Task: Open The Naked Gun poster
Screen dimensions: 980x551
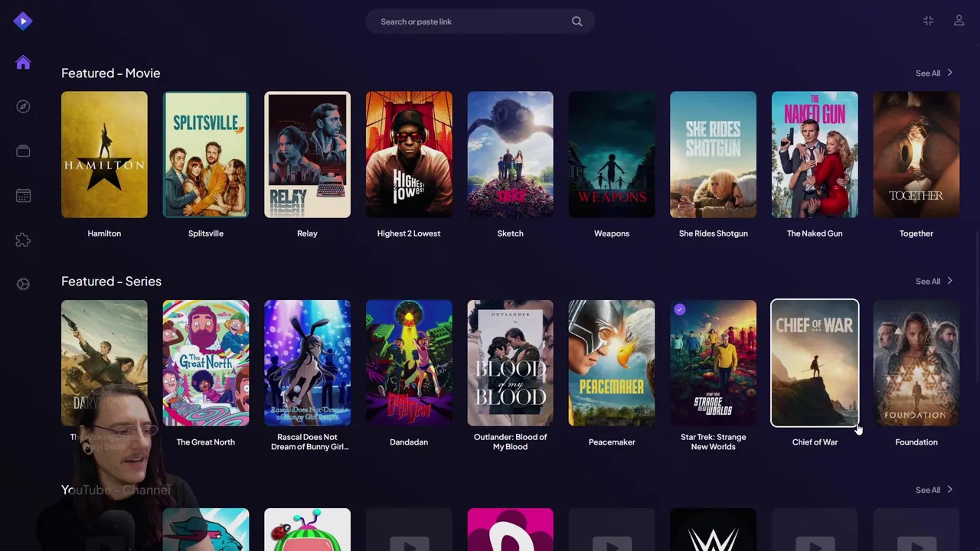Action: point(815,155)
